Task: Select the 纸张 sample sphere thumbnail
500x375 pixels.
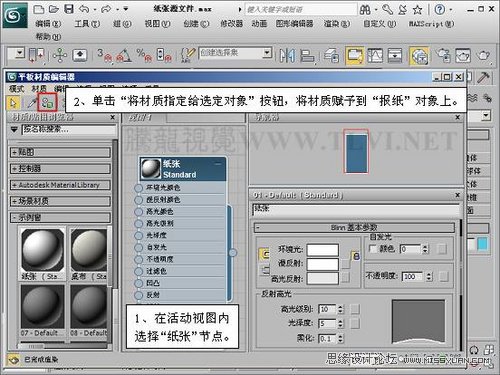Action: click(42, 250)
